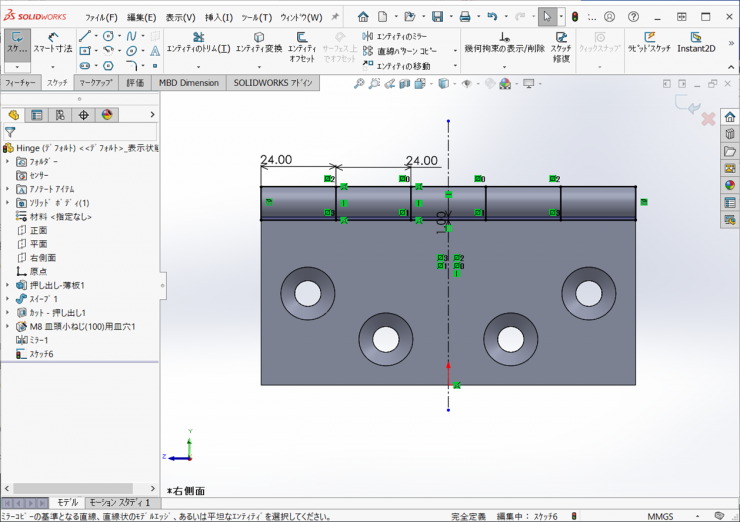Click the Mirror Entities (エンティティのミラー) icon
The image size is (740, 522).
pyautogui.click(x=367, y=36)
